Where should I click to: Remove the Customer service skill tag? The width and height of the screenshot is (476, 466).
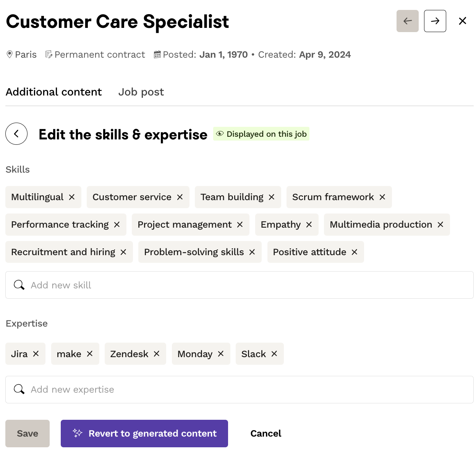(x=180, y=197)
